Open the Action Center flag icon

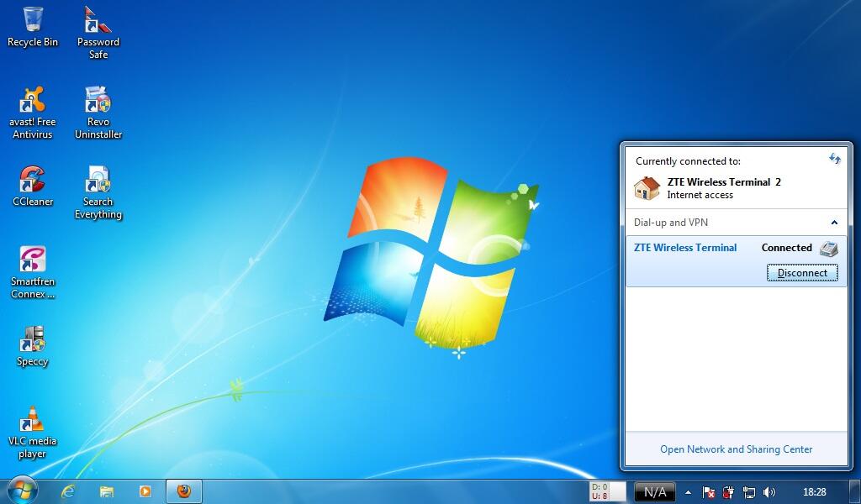point(709,492)
